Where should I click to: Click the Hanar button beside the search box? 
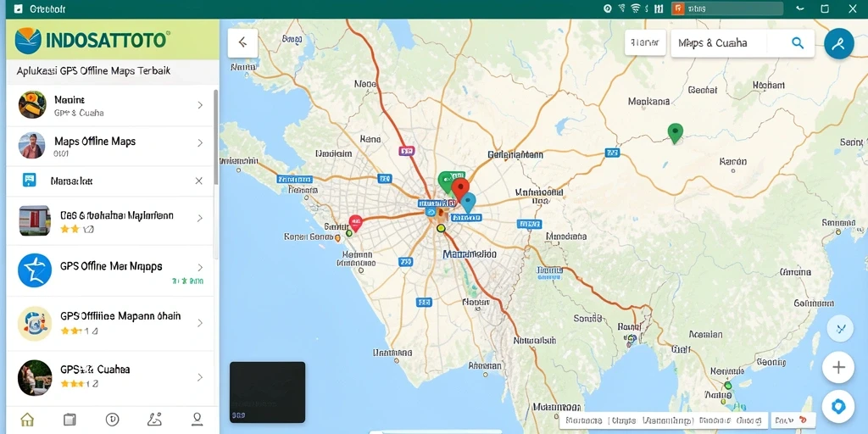645,42
